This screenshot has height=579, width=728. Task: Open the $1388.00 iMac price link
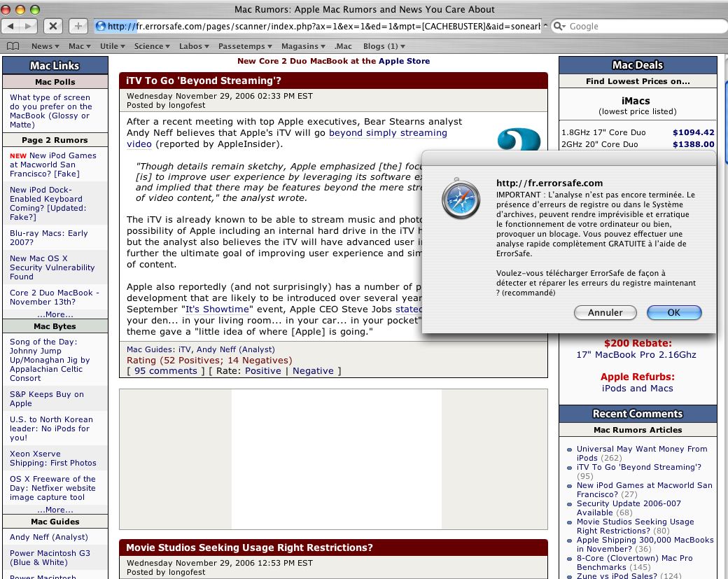[x=694, y=144]
